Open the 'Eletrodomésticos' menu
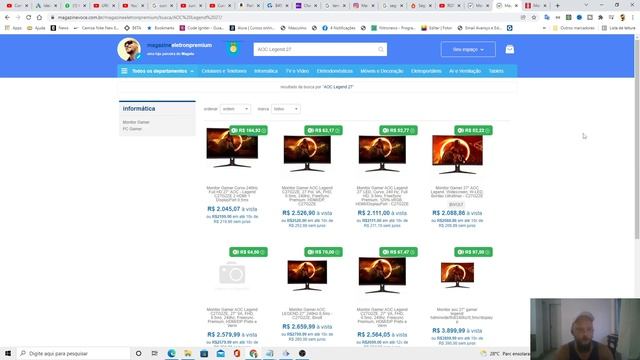 click(x=335, y=71)
